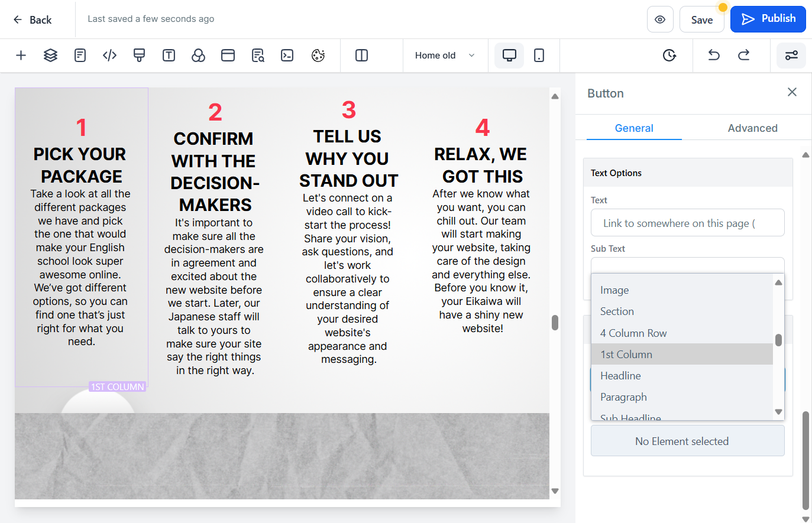The width and height of the screenshot is (812, 523).
Task: Close the Button settings panel
Action: [x=792, y=92]
